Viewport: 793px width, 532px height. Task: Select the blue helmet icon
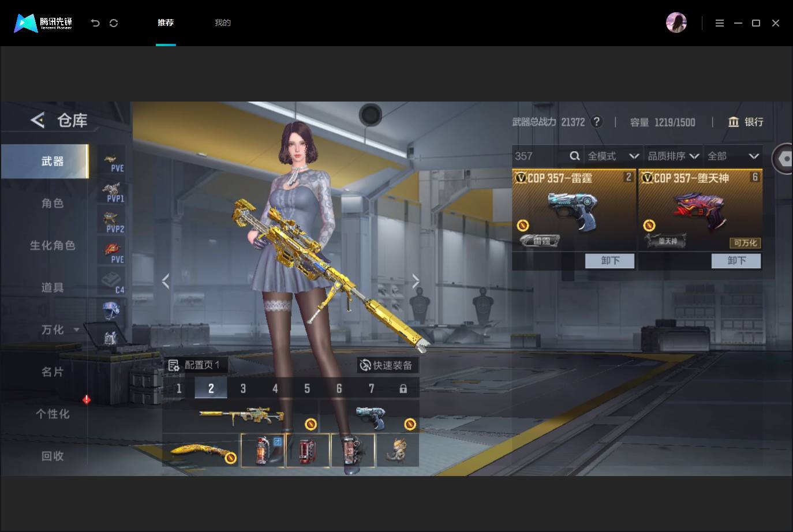(111, 310)
